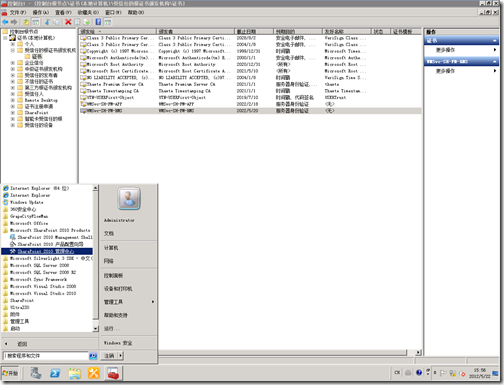Viewport: 504px width, 385px height.
Task: Click the Properties toolbar icon
Action: (x=77, y=22)
